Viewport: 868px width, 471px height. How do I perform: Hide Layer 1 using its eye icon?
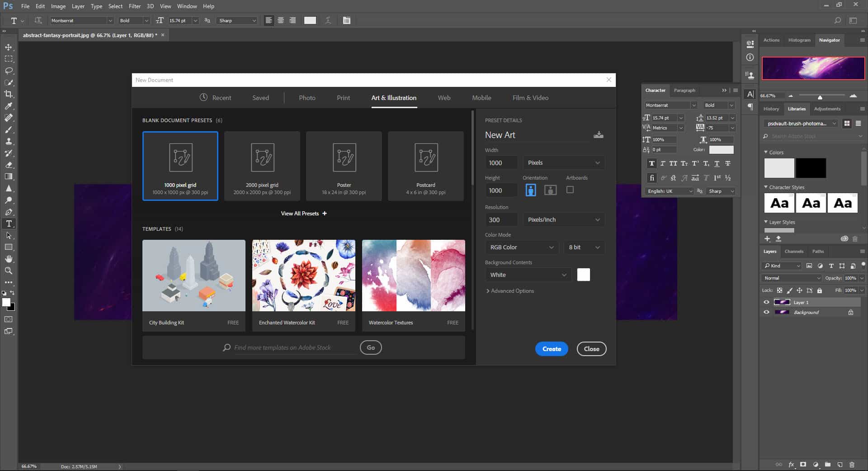tap(766, 302)
